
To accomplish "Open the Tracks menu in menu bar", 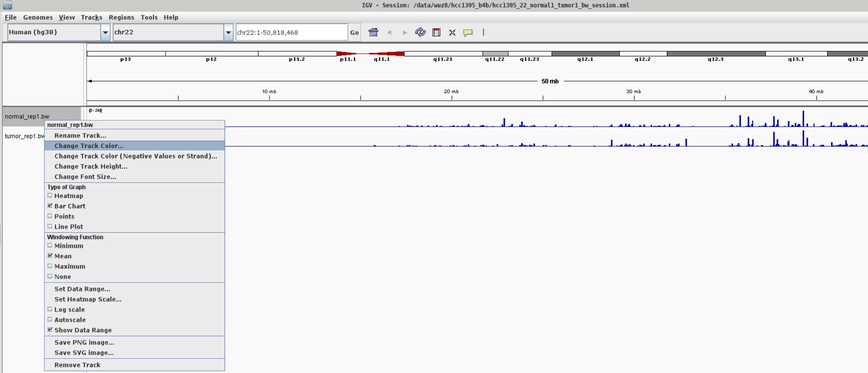I will coord(91,17).
